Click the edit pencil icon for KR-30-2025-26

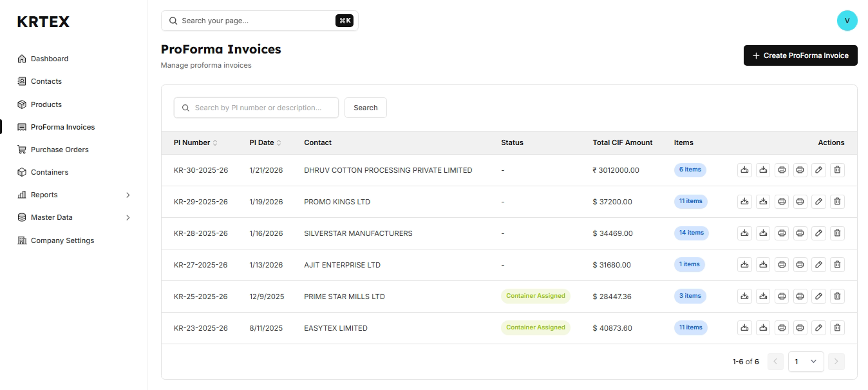click(x=818, y=170)
